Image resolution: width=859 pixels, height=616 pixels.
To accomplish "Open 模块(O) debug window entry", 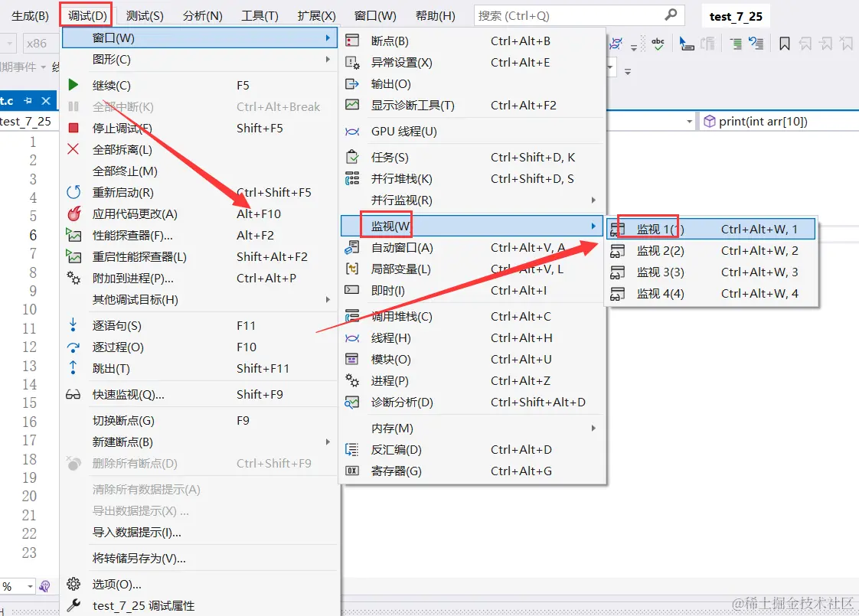I will pos(471,359).
